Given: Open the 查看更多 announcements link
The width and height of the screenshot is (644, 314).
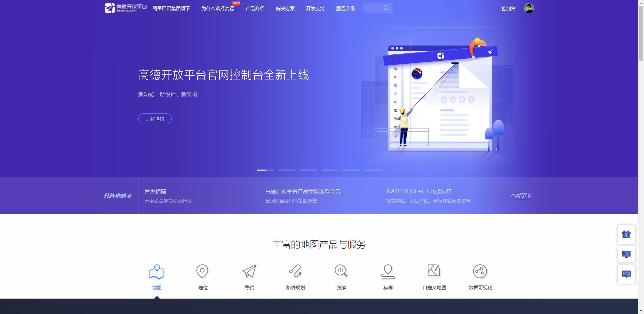Looking at the screenshot, I should pyautogui.click(x=520, y=196).
